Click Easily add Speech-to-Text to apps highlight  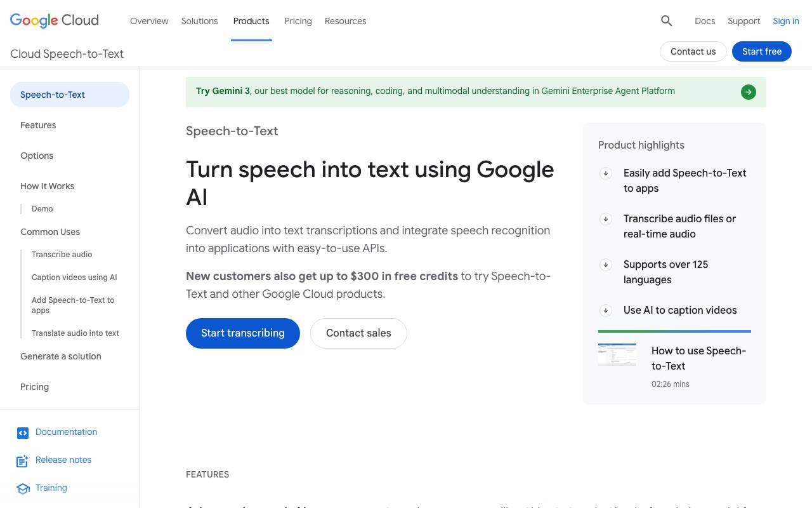pyautogui.click(x=684, y=180)
